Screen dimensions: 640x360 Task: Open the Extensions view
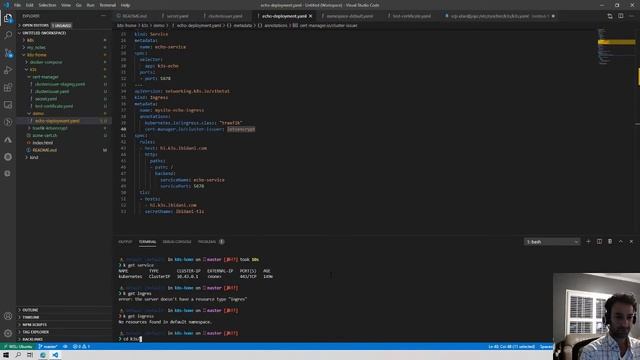click(8, 87)
